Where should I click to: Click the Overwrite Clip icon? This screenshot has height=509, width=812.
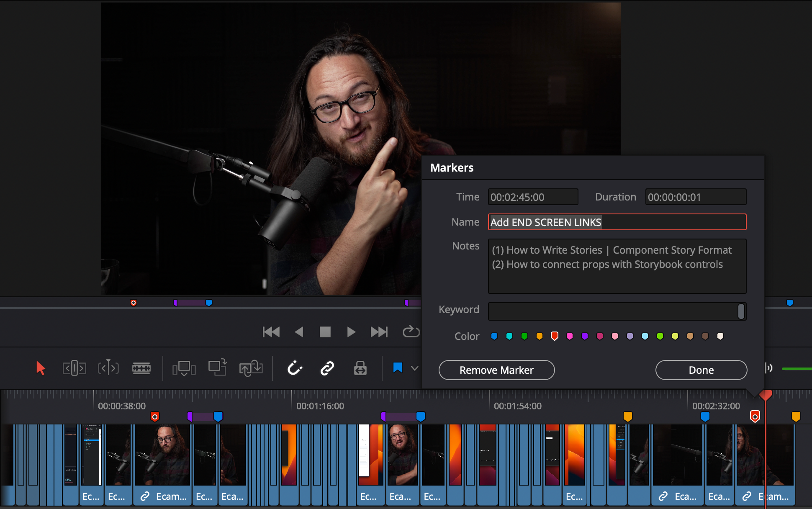tap(218, 368)
